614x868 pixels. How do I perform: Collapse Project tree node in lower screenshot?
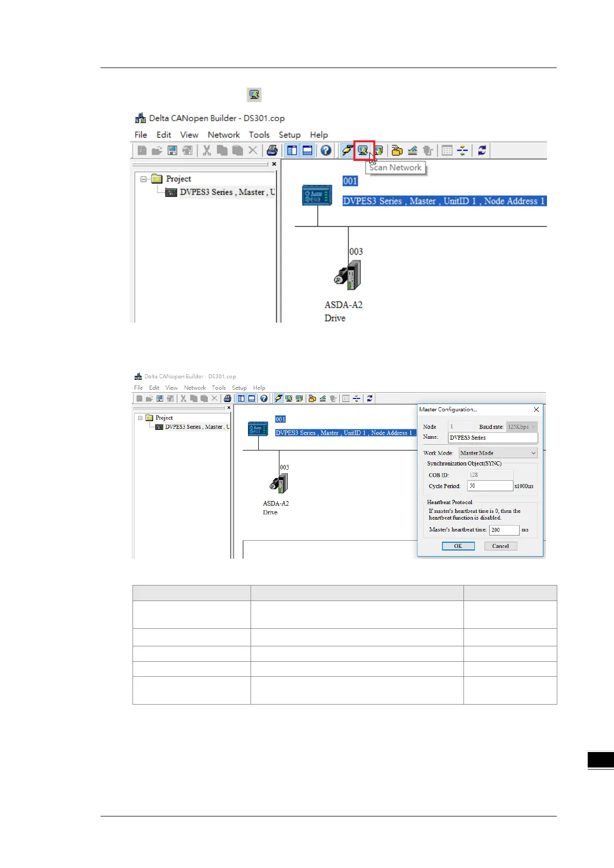pos(140,418)
